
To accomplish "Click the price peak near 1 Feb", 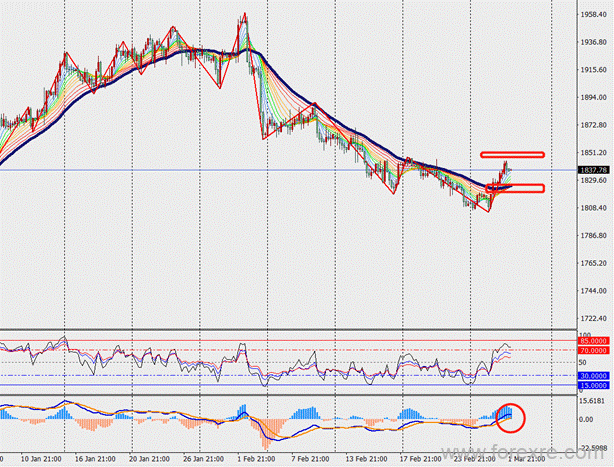I will tap(245, 14).
